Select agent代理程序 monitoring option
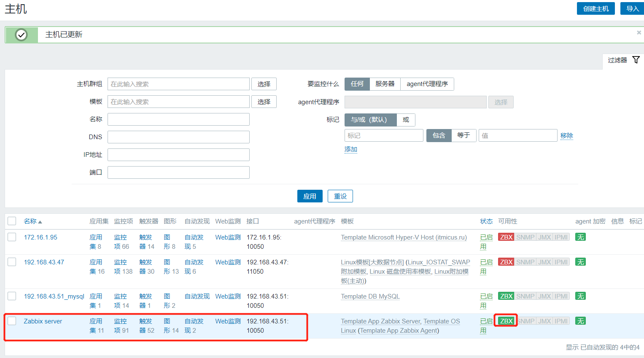The image size is (644, 358). coord(427,84)
